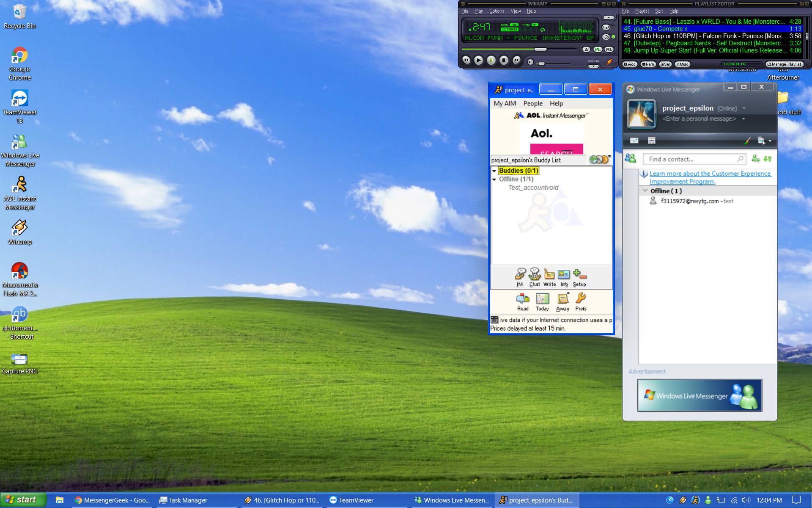The image size is (812, 508).
Task: Skip to next track in Winamp
Action: pos(516,61)
